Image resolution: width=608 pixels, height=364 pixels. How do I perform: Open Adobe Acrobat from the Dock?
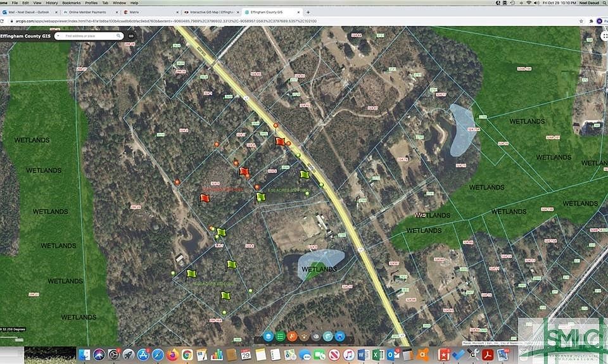(488, 355)
